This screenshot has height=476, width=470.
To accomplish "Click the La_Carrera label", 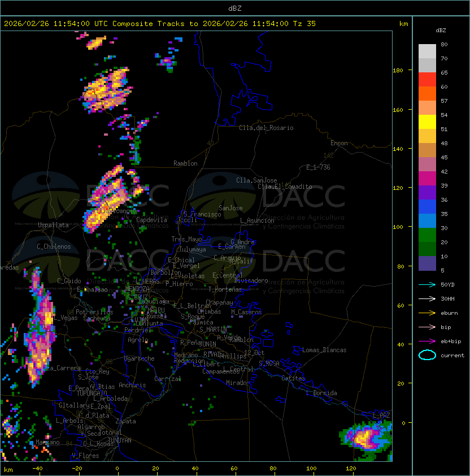I will [x=63, y=368].
